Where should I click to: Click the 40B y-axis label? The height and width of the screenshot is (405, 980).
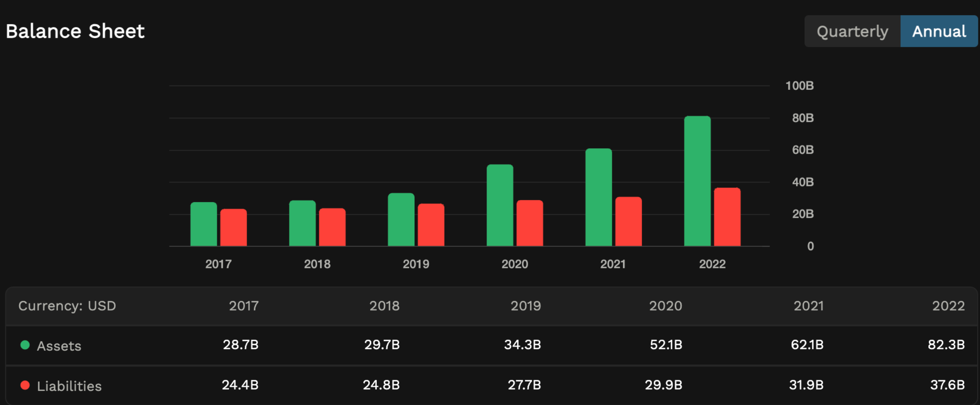(803, 182)
